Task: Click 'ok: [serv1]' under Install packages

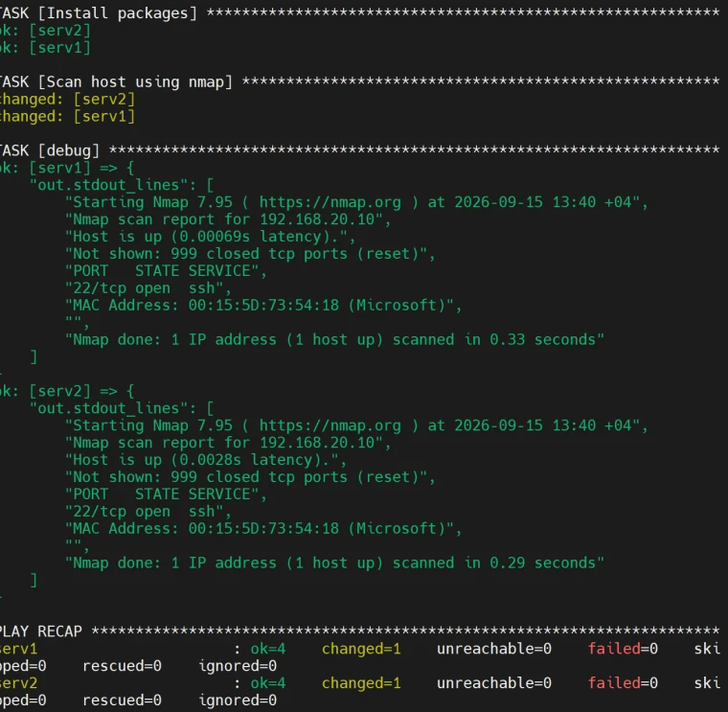Action: click(x=45, y=48)
